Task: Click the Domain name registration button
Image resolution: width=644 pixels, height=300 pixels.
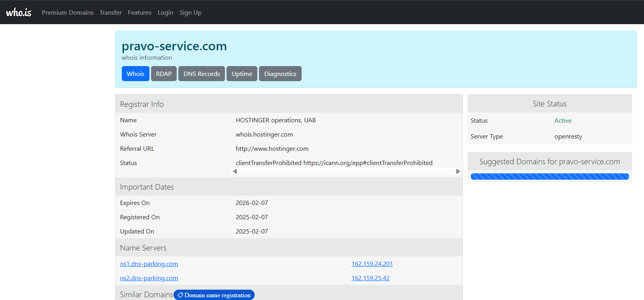Action: [x=214, y=295]
